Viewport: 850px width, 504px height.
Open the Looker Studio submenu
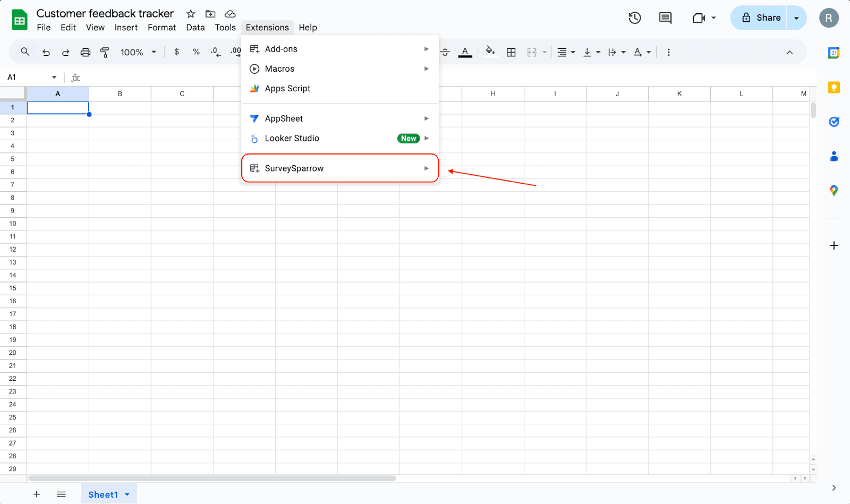[x=340, y=139]
